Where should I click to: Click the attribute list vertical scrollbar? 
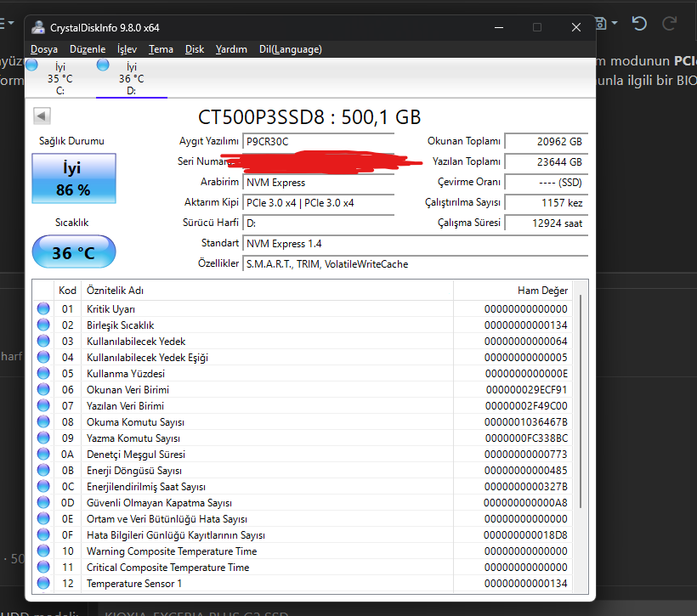(x=580, y=401)
